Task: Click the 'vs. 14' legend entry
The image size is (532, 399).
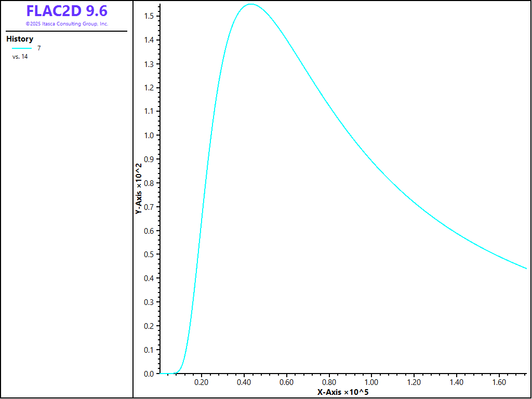Action: (x=20, y=57)
